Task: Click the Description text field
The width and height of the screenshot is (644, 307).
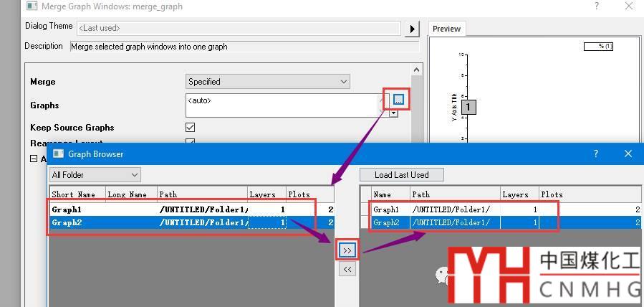Action: coord(244,47)
